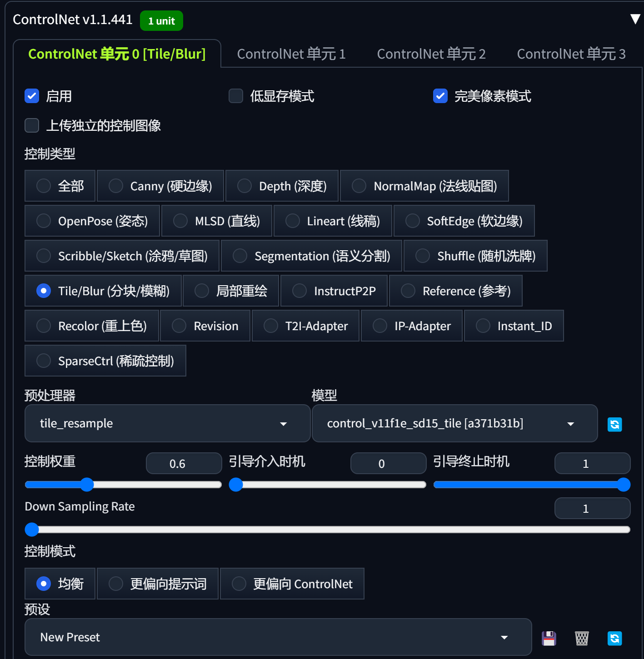Click the green 1 unit badge

161,21
